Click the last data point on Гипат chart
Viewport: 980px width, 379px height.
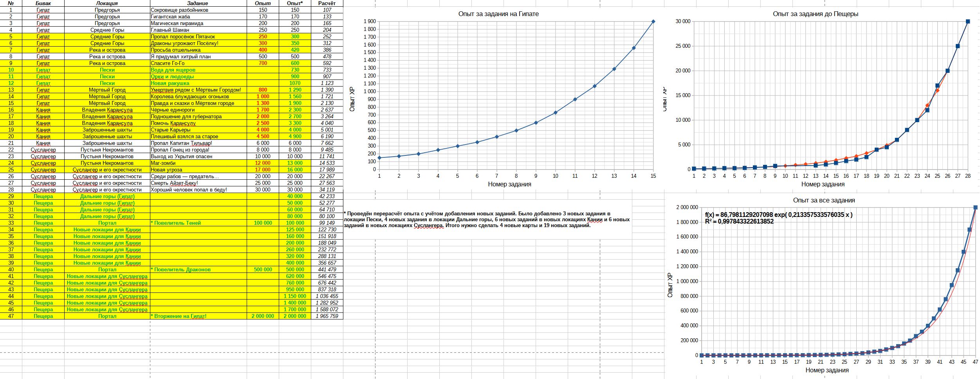click(x=653, y=22)
